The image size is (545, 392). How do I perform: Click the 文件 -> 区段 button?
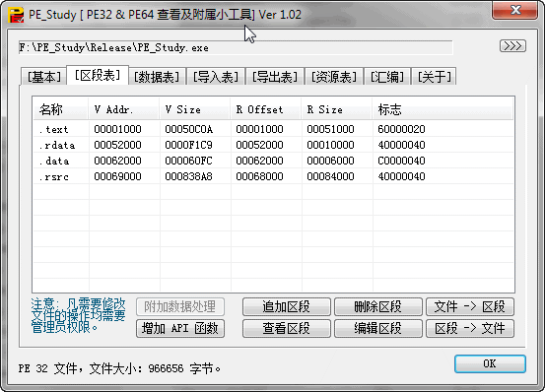[470, 307]
